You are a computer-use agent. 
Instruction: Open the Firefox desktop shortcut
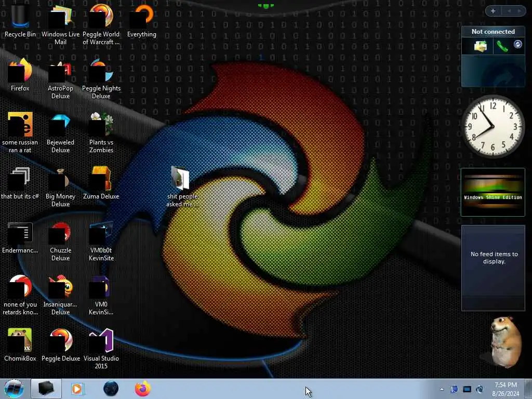coord(20,75)
